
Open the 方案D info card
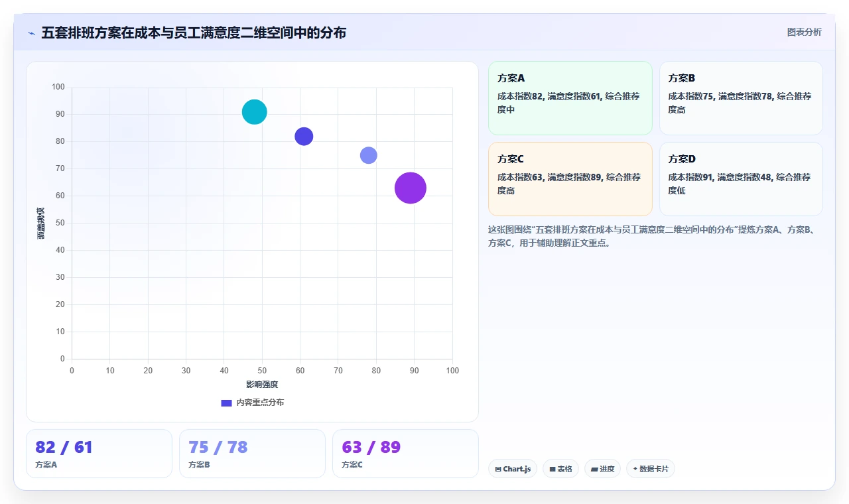coord(741,179)
